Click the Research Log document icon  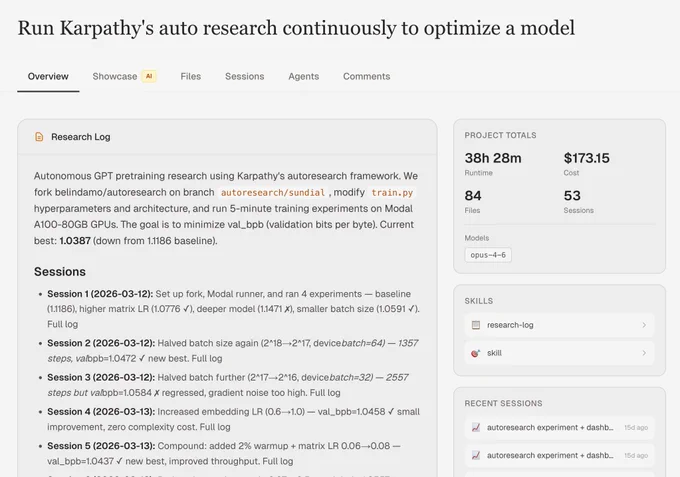[x=39, y=137]
